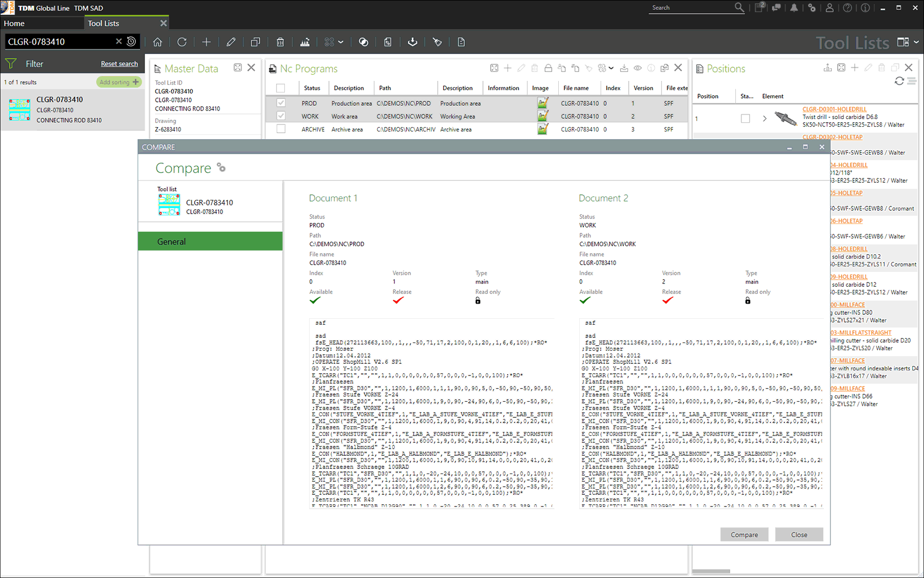Click the magnifier search icon top bar
Image resolution: width=924 pixels, height=578 pixels.
point(739,7)
